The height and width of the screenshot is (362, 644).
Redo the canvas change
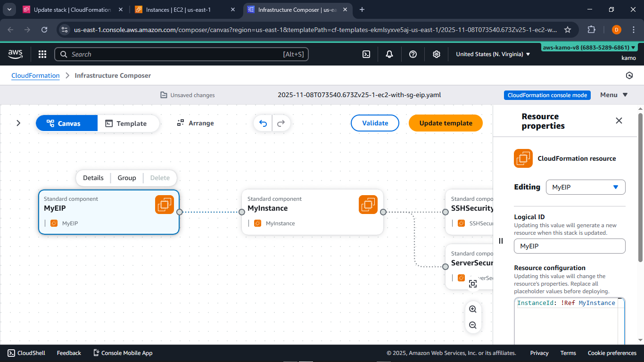tap(281, 123)
